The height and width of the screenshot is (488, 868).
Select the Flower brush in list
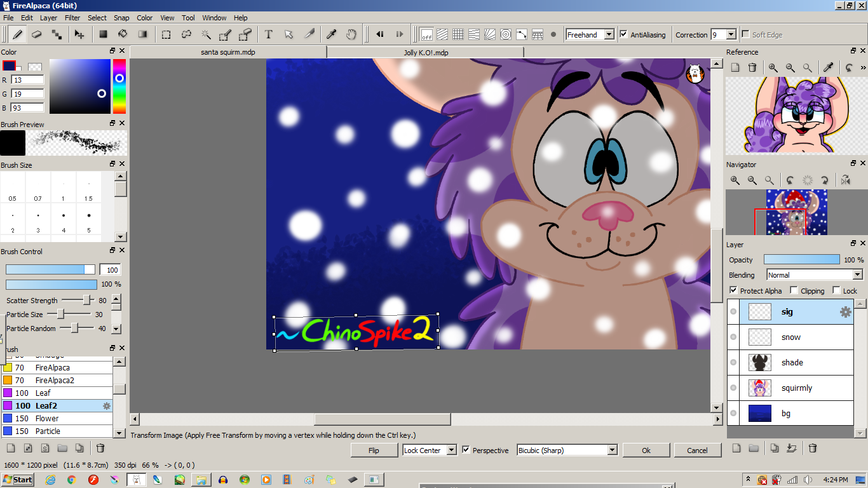[57, 419]
